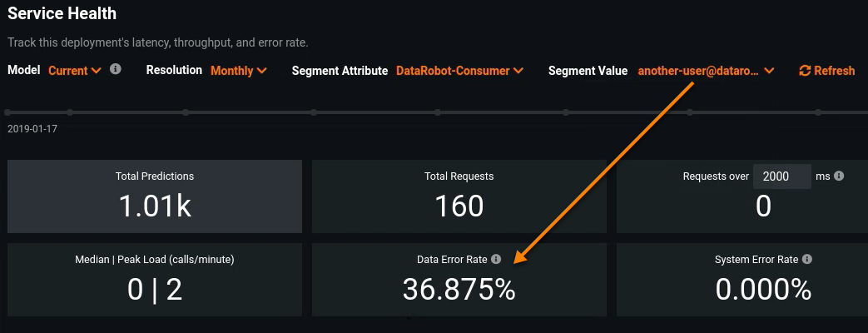Select the Median | Peak Load tile
The width and height of the screenshot is (868, 333).
click(x=155, y=280)
